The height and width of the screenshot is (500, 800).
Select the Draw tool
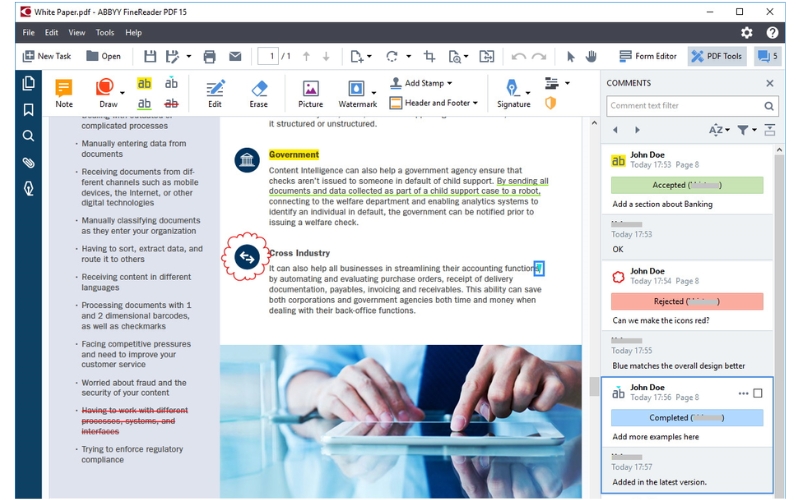(108, 93)
